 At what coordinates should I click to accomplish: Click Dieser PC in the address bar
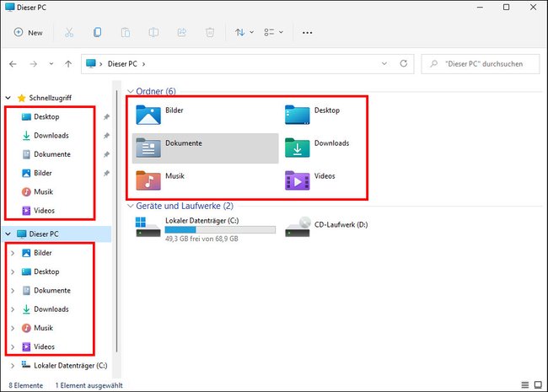(x=122, y=64)
